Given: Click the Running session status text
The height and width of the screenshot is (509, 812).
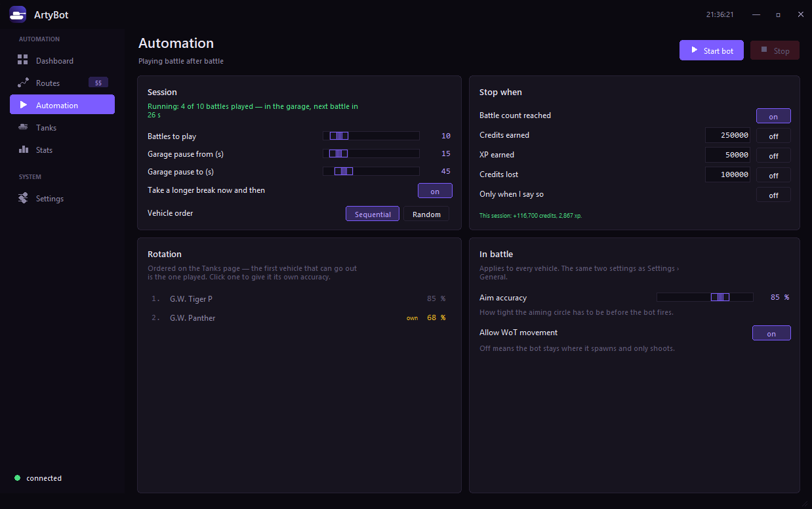Looking at the screenshot, I should tap(253, 110).
